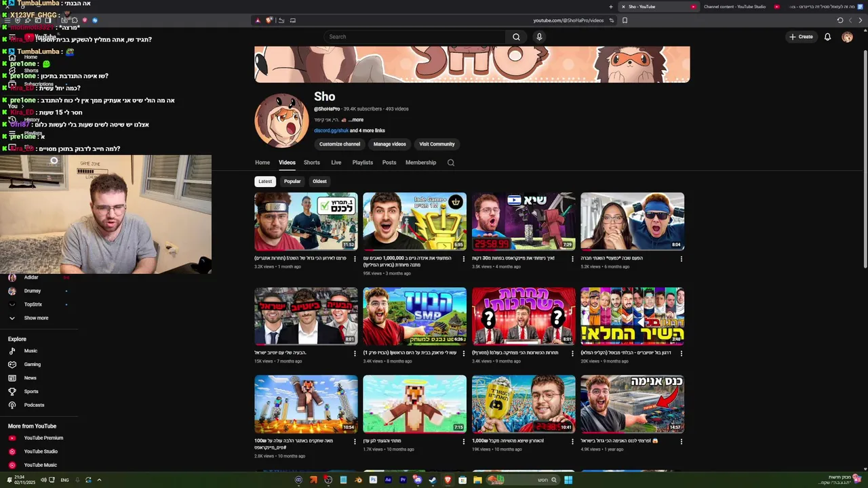
Task: Open the 10:54 Minecraft video thumbnail
Action: pos(306,405)
